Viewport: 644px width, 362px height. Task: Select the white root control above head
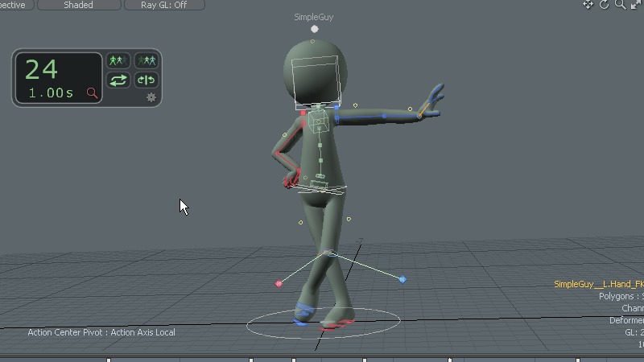(x=315, y=29)
